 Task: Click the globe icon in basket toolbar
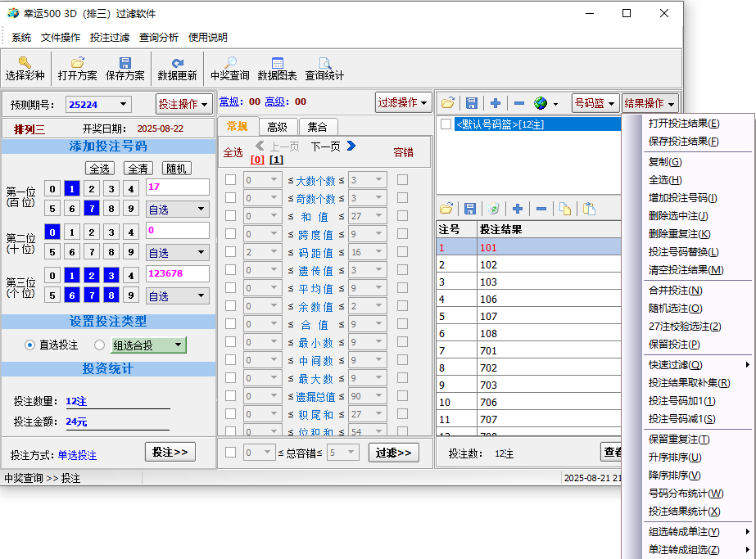click(541, 103)
